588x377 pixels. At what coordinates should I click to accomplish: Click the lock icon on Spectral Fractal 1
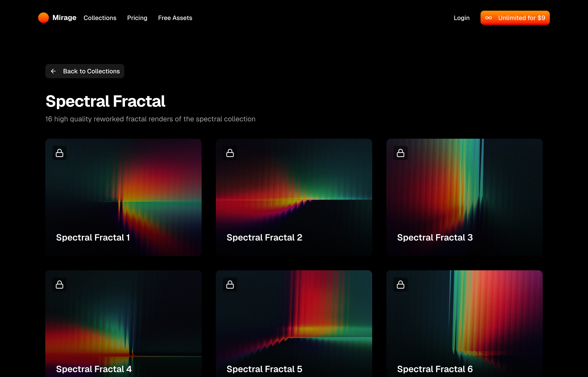[x=60, y=153]
